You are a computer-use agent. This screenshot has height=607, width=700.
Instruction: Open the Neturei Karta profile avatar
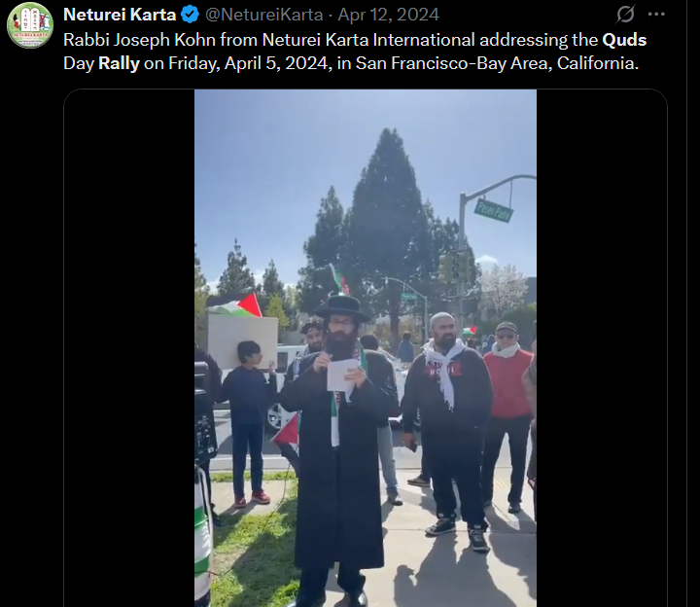point(30,25)
